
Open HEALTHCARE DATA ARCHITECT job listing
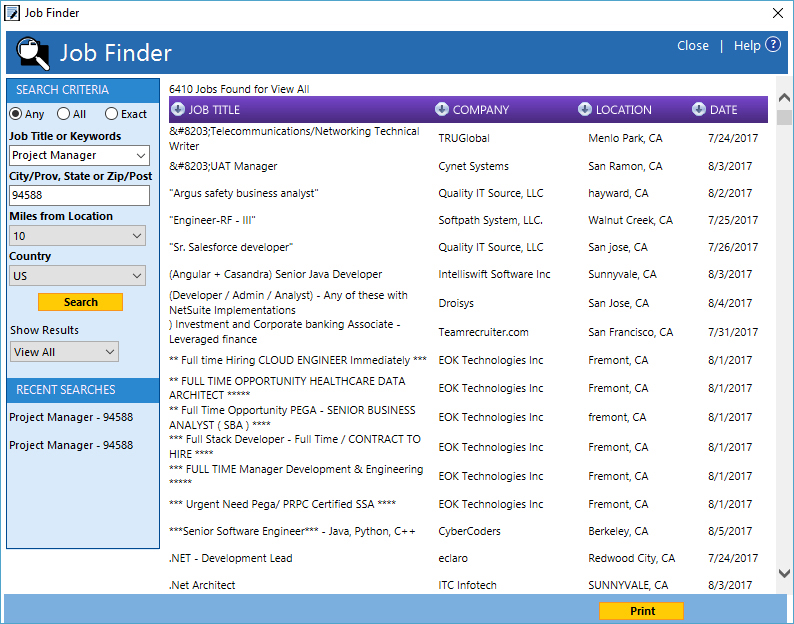click(x=287, y=388)
